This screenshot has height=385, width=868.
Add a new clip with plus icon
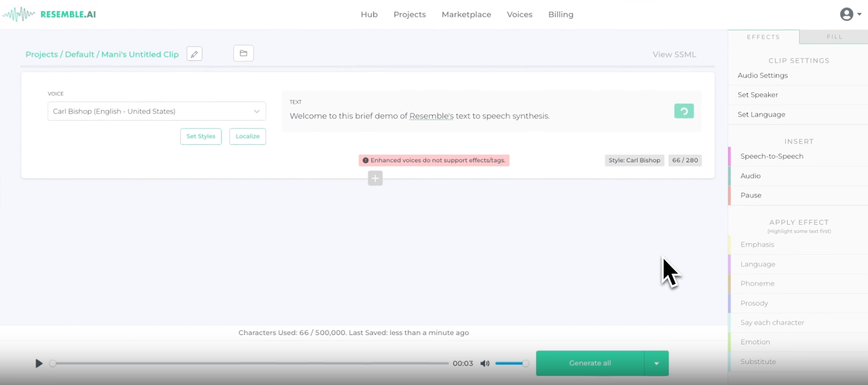click(375, 178)
